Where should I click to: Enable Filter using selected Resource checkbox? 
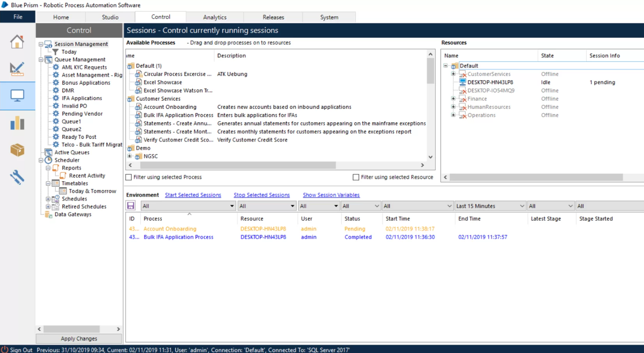[356, 177]
